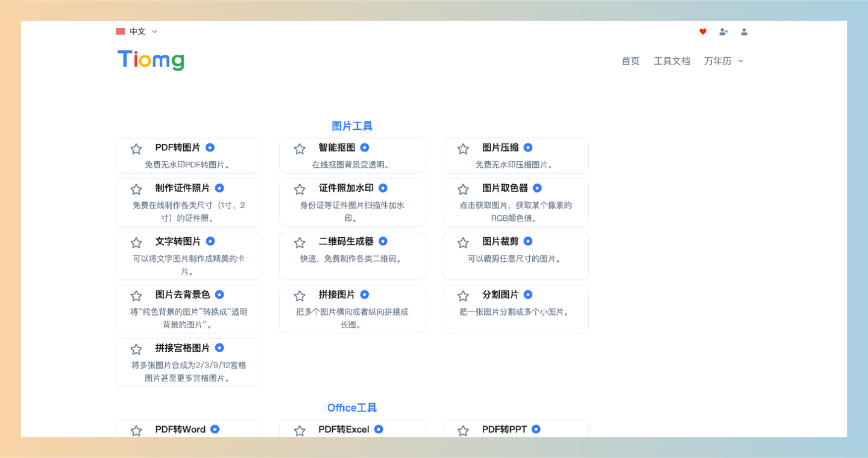Open the 二维码生成器 tool link

coord(346,241)
